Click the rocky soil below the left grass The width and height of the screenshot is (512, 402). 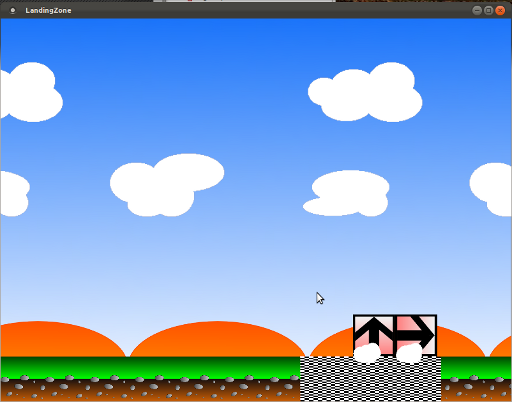(x=150, y=390)
